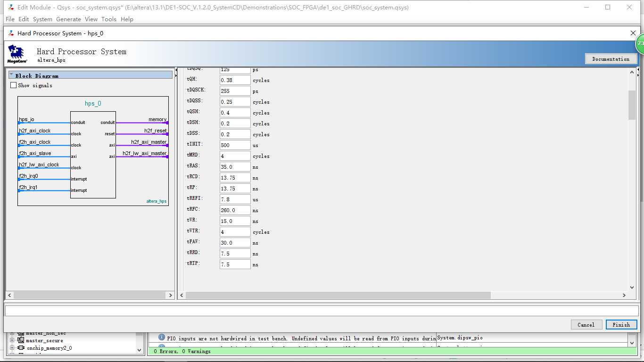Click the green 73 badge
The image size is (644, 362).
click(x=640, y=44)
